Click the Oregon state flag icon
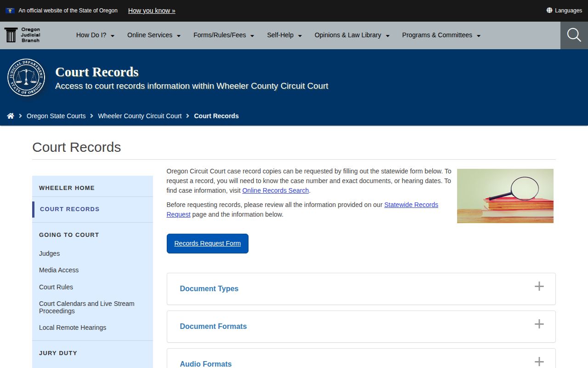Screen dimensions: 588x368 point(10,11)
